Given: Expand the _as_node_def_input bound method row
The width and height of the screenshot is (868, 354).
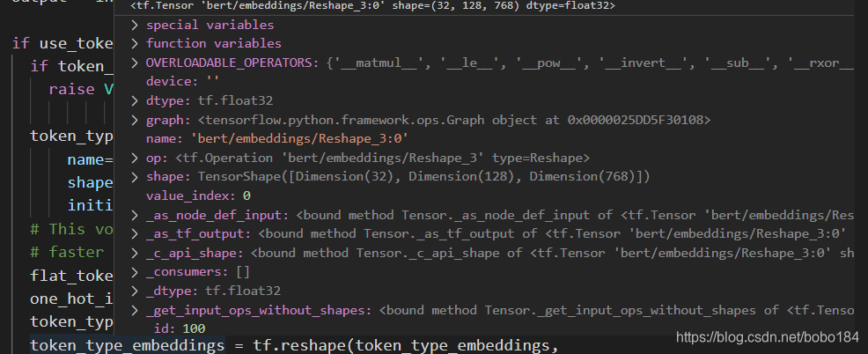Looking at the screenshot, I should click(x=134, y=215).
